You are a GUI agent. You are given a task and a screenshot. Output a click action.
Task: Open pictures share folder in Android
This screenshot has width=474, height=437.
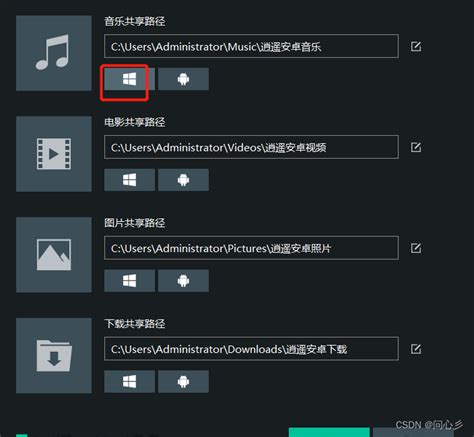[x=183, y=281]
